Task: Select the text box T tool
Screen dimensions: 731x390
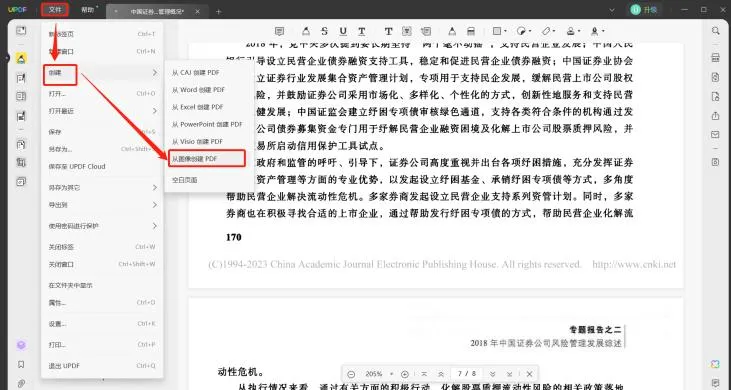Action: pyautogui.click(x=388, y=31)
